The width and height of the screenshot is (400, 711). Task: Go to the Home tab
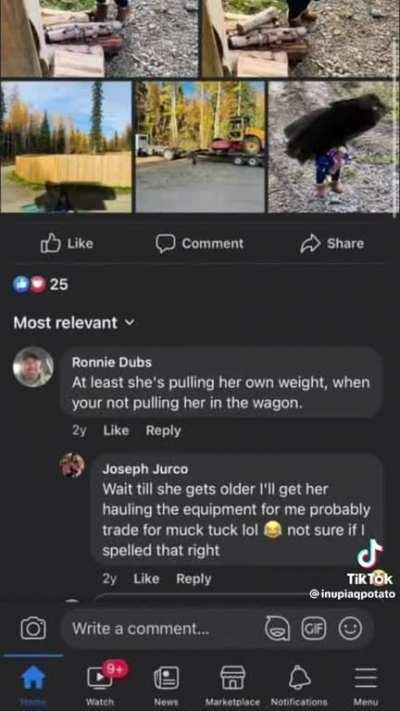tap(33, 685)
